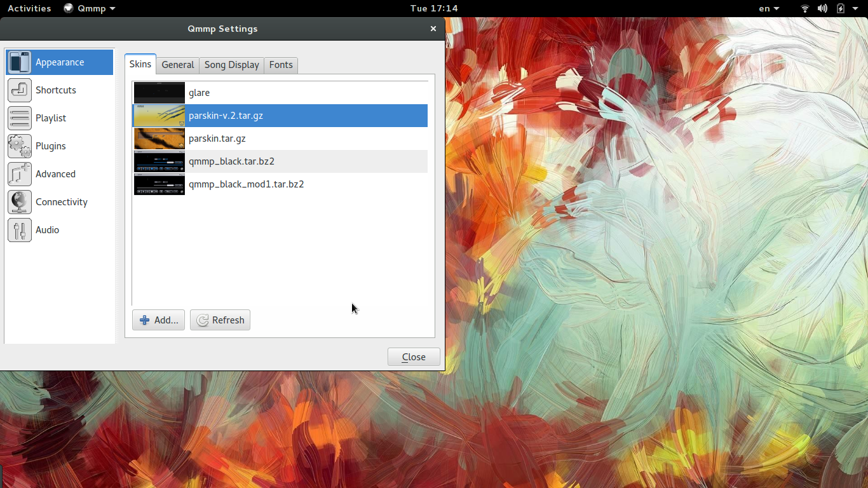Click the Appearance label in the sidebar
This screenshot has height=488, width=868.
[60, 62]
